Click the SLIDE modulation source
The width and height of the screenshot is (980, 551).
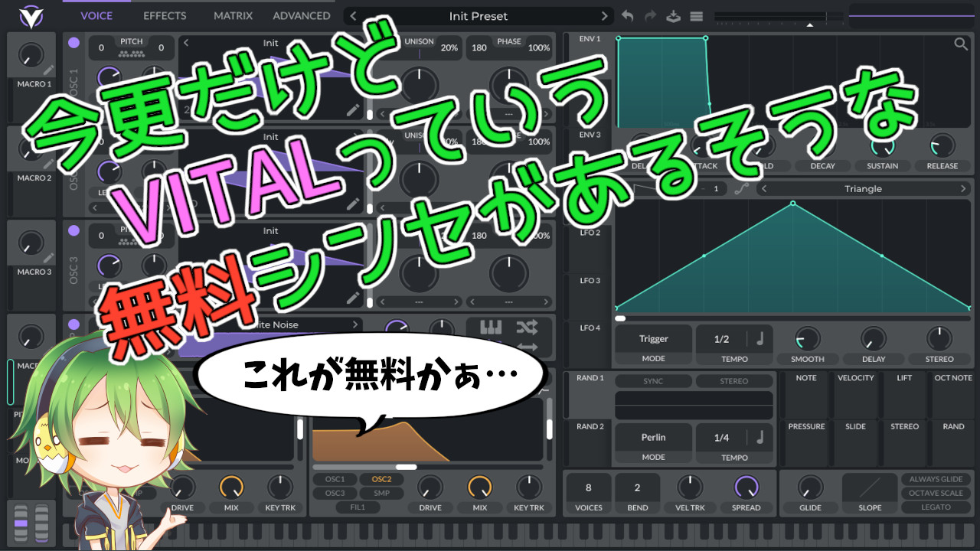click(x=856, y=443)
